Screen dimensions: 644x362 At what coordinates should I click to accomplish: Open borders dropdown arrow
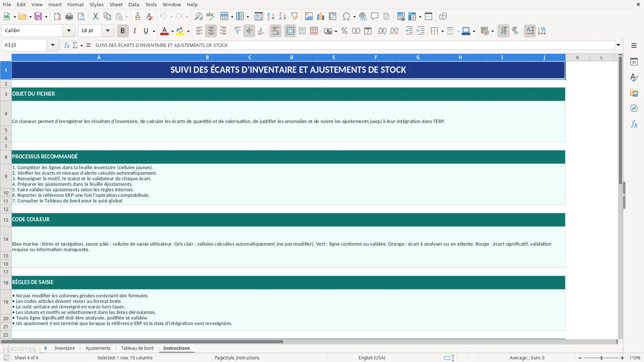(442, 31)
